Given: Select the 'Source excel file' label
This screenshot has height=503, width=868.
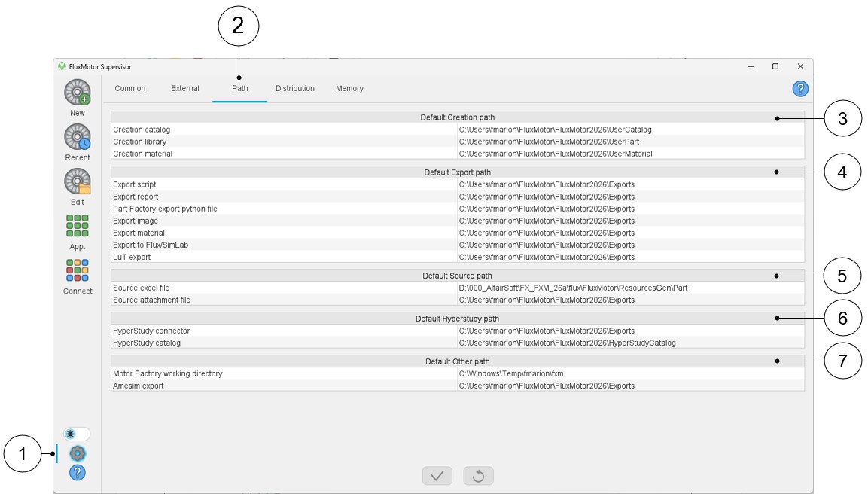Looking at the screenshot, I should (142, 288).
